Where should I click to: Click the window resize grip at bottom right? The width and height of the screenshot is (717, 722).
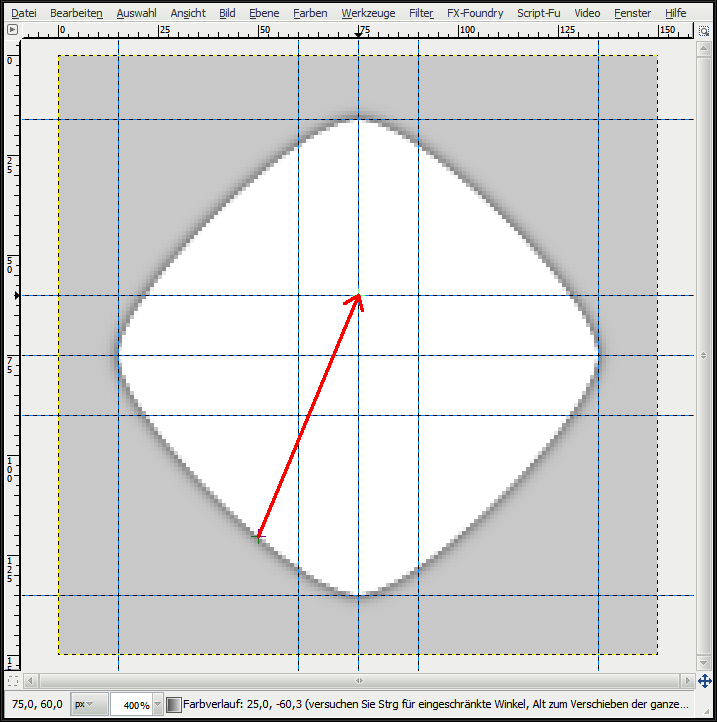tap(705, 710)
